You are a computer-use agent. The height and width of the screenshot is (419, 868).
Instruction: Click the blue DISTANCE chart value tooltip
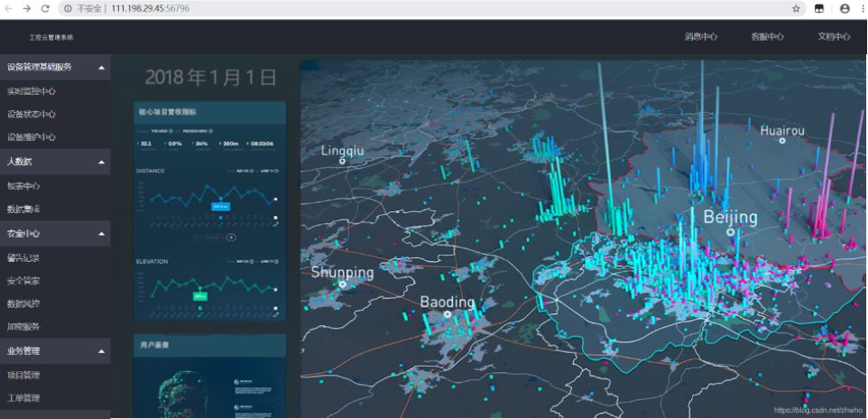click(x=221, y=206)
